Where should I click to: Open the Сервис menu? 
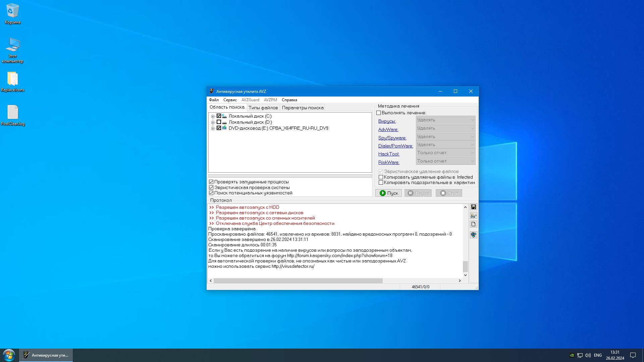tap(230, 100)
